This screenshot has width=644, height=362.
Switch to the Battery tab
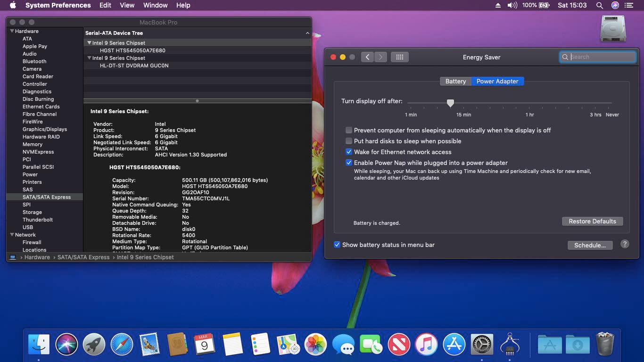coord(455,81)
